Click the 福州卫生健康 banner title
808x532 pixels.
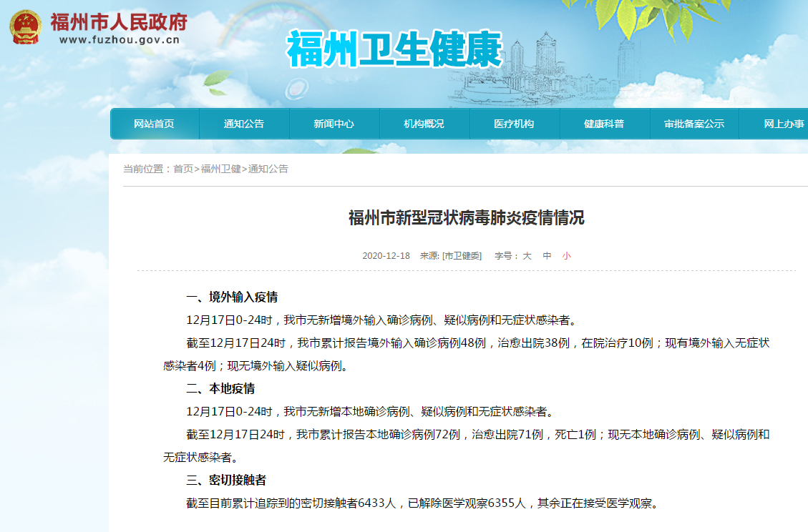click(394, 50)
